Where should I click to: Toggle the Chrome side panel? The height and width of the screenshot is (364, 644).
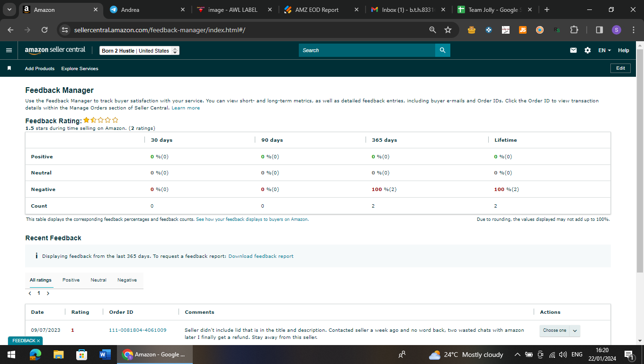[599, 30]
